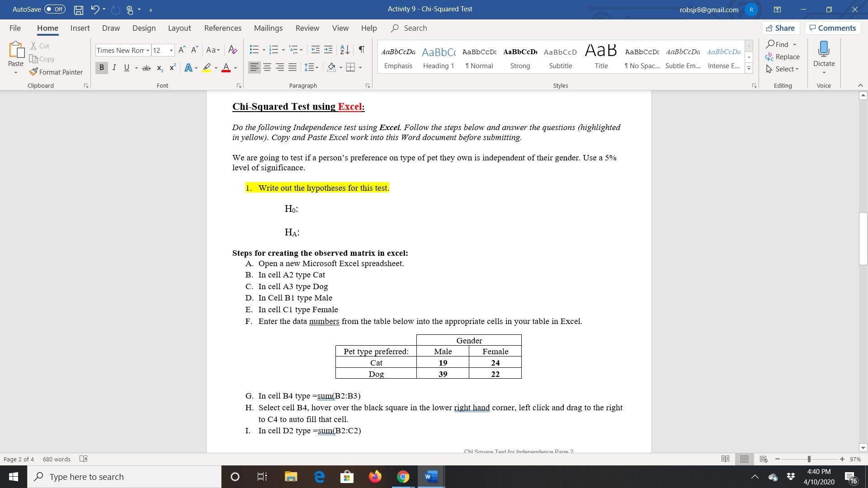Open the font size dropdown
The height and width of the screenshot is (488, 868).
point(171,50)
